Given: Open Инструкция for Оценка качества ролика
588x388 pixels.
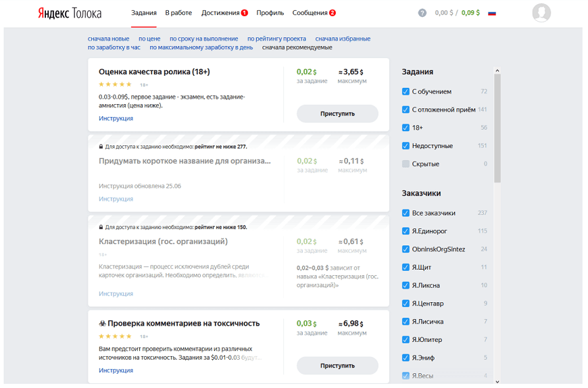Looking at the screenshot, I should click(116, 118).
